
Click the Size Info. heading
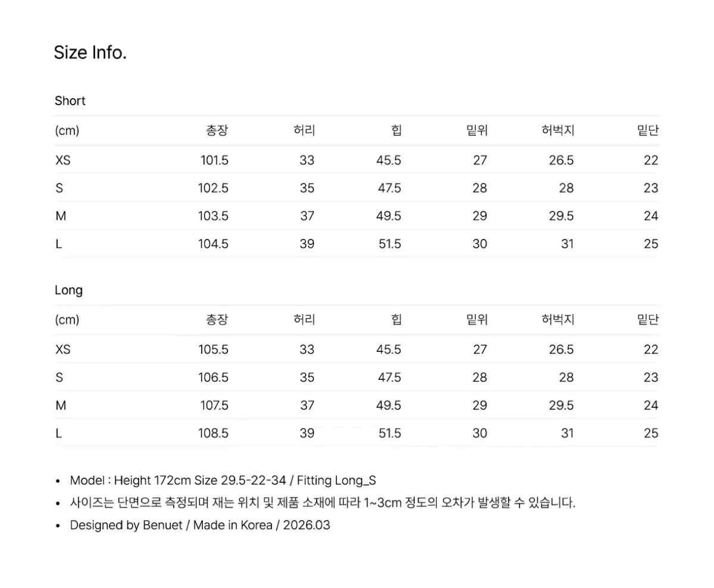pos(90,53)
